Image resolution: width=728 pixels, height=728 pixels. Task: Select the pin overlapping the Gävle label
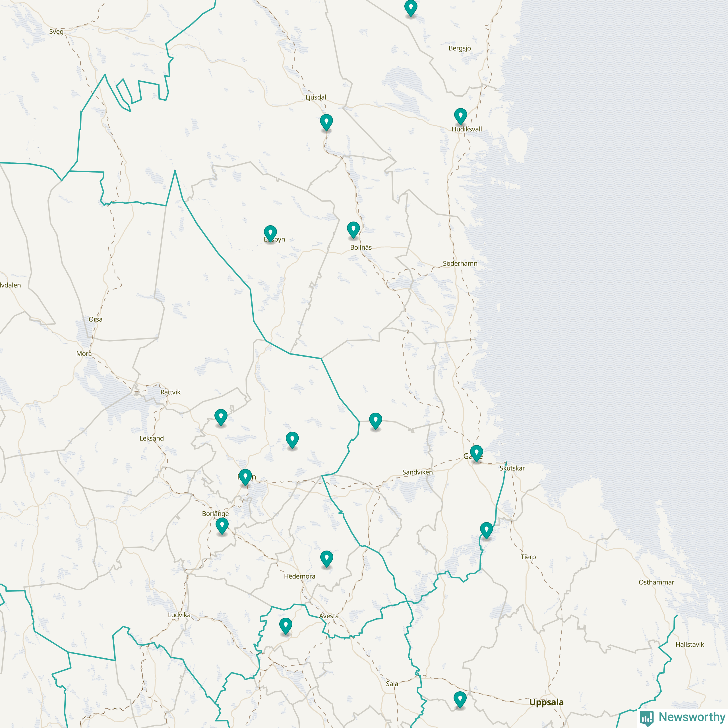pyautogui.click(x=476, y=452)
